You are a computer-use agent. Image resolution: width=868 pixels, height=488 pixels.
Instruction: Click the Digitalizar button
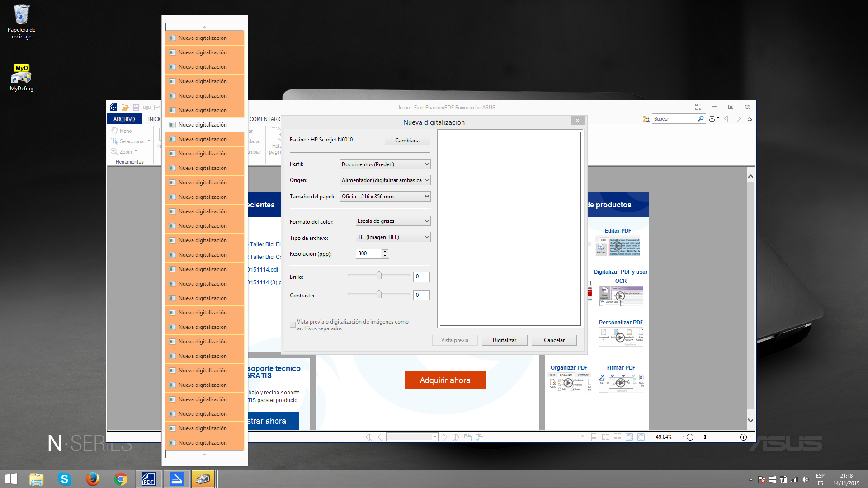point(505,340)
